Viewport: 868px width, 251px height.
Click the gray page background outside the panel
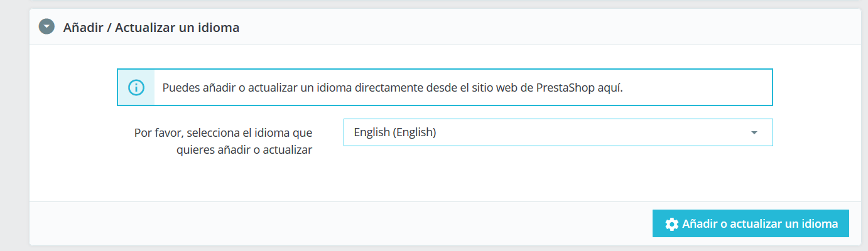coord(14,125)
